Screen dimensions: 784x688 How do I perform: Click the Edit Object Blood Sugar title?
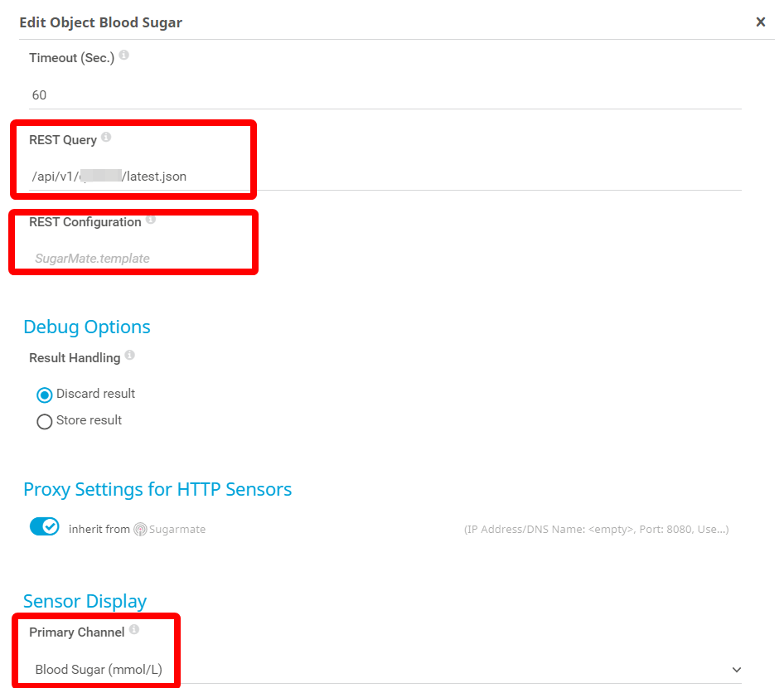pos(100,22)
